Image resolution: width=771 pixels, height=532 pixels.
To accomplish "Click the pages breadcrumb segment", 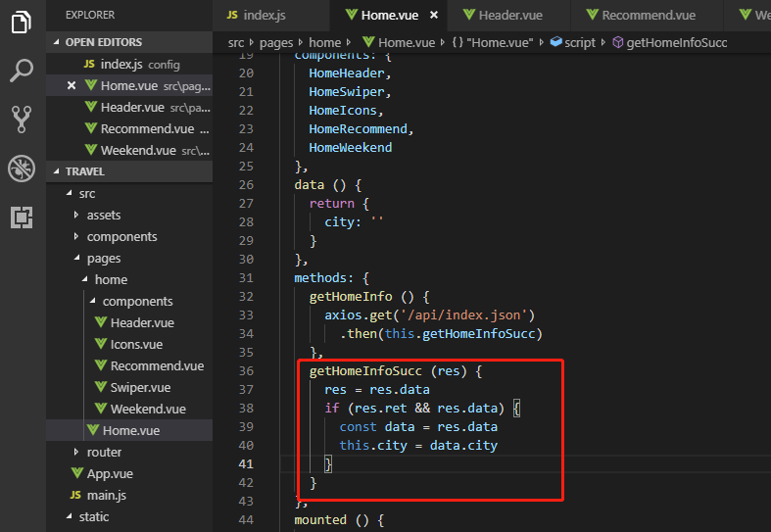I will 276,43.
